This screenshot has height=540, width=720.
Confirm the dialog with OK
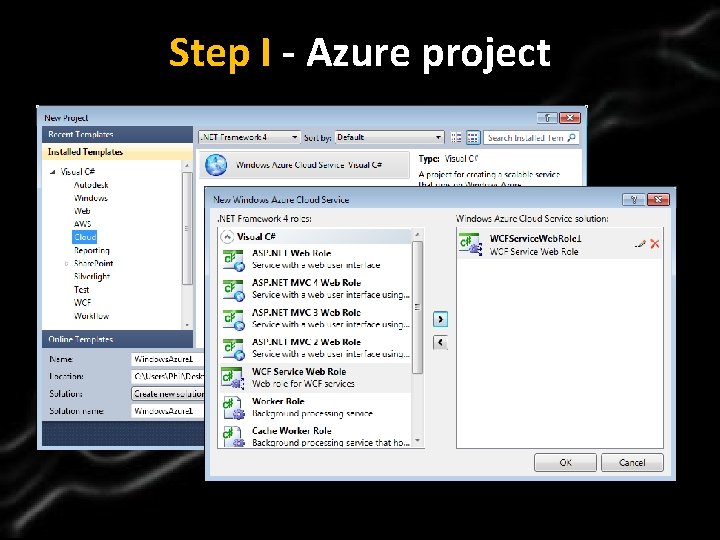(x=565, y=462)
